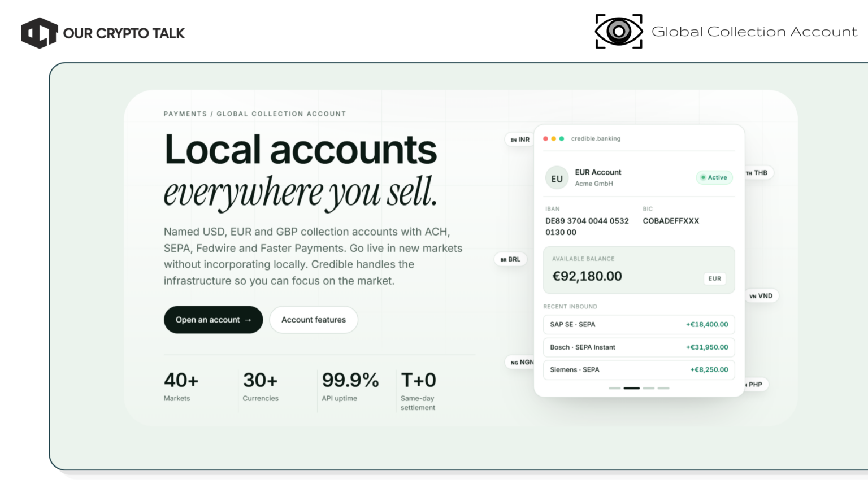Click the OUR CRYPTO TALK brand name

coord(124,33)
